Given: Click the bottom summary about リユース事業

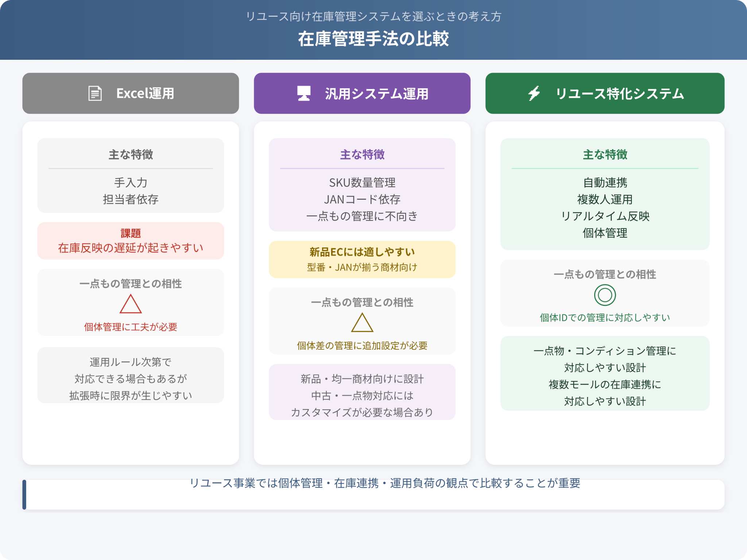Looking at the screenshot, I should pos(385,483).
